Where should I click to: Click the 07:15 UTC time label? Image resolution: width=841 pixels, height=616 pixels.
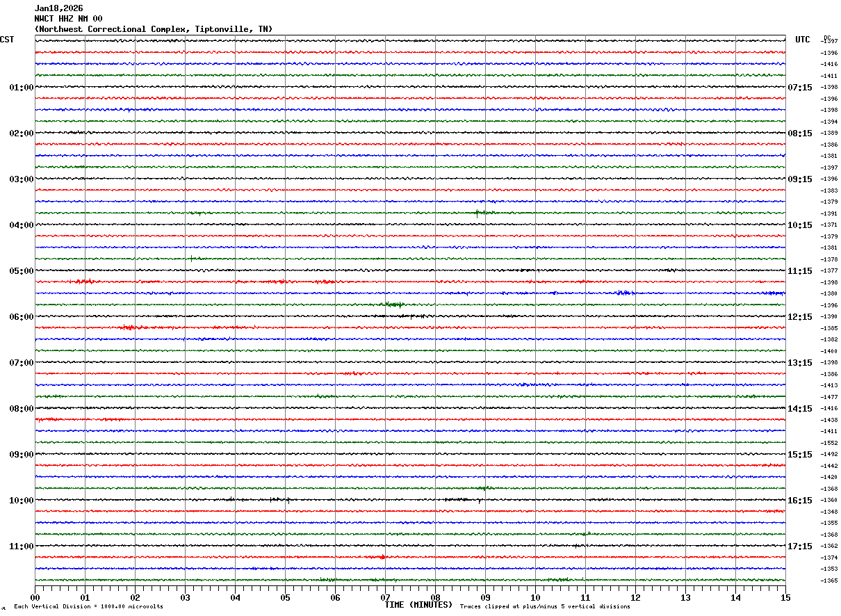(x=800, y=88)
